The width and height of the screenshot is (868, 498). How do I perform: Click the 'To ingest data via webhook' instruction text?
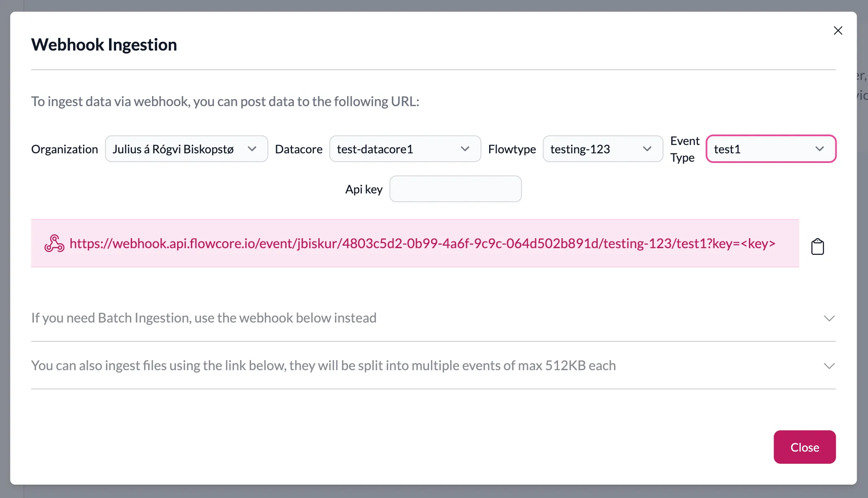(x=225, y=102)
